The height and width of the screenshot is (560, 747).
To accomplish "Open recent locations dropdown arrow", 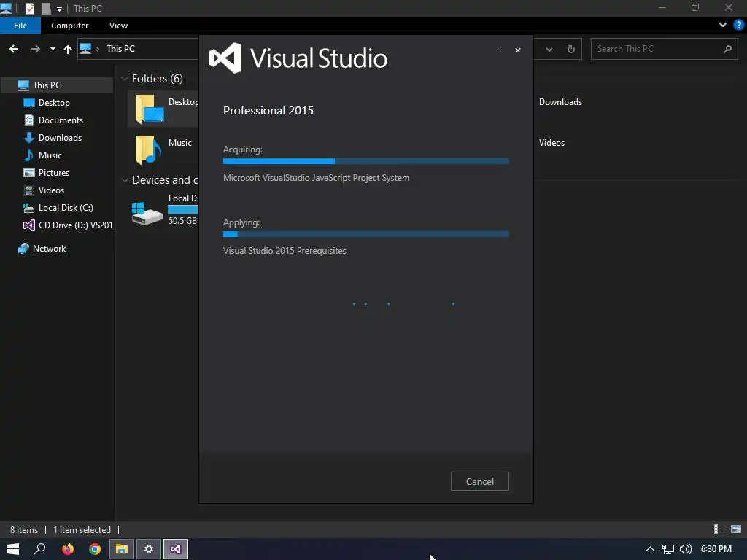I will (x=53, y=49).
